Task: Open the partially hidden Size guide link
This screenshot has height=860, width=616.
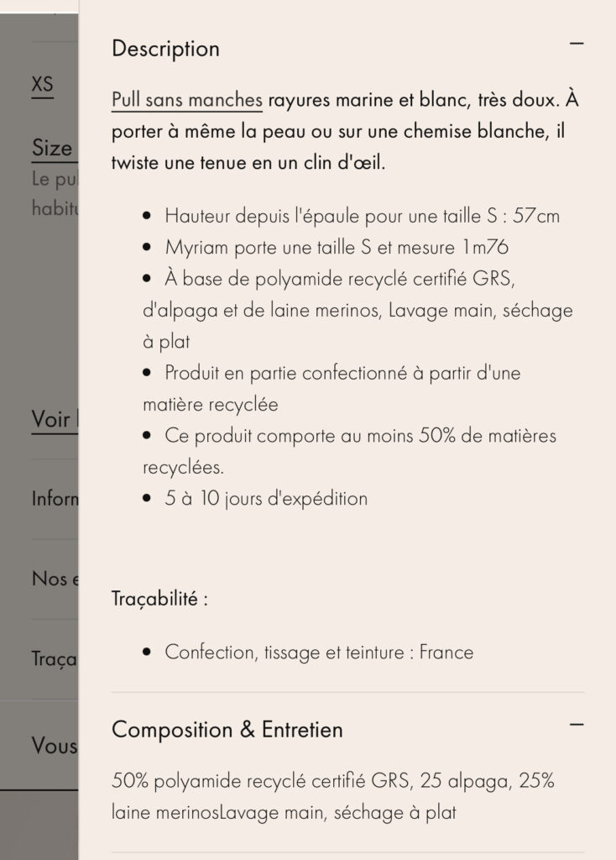Action: [x=52, y=149]
